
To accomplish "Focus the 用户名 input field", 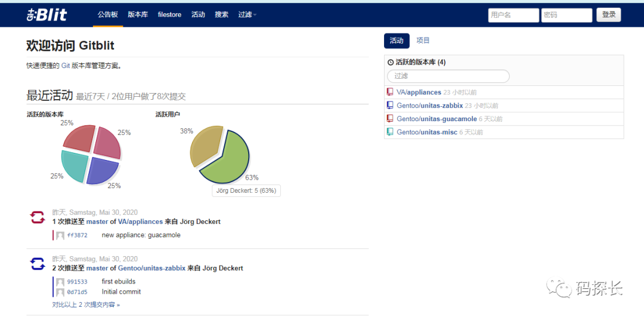I will (x=513, y=15).
